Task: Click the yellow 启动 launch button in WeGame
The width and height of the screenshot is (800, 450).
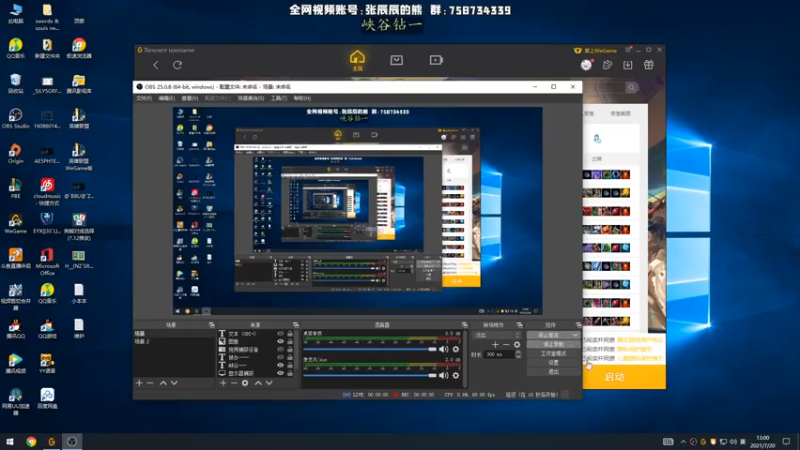Action: point(624,377)
